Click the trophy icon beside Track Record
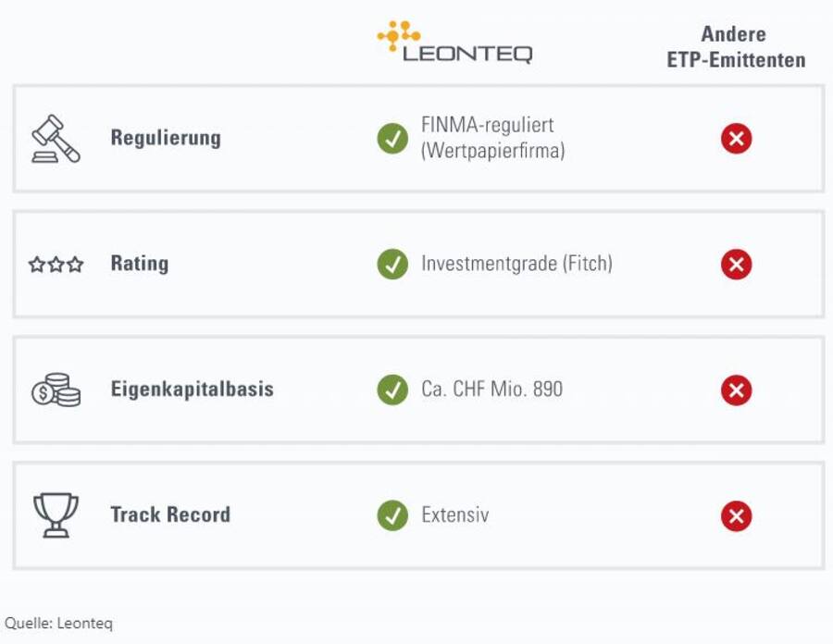The height and width of the screenshot is (644, 833). 56,515
